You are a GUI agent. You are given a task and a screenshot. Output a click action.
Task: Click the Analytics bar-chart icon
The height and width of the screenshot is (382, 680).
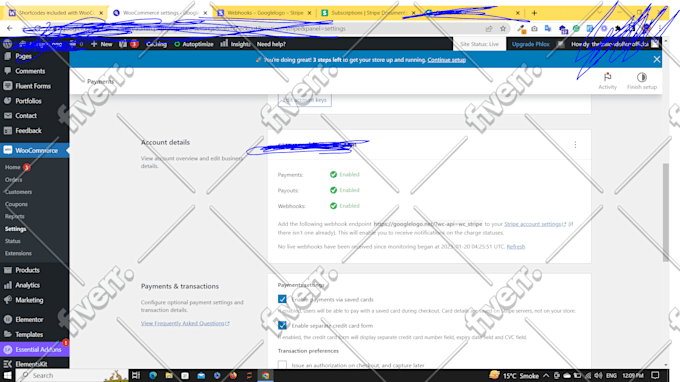click(8, 285)
